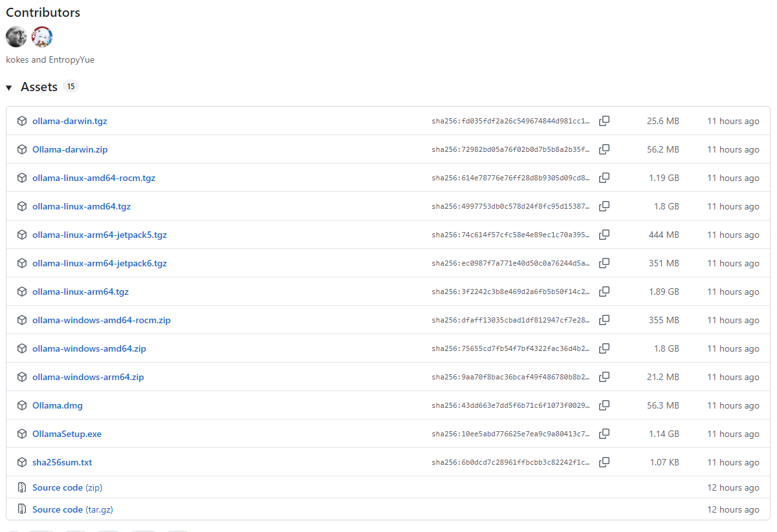
Task: Download ollama-windows-amd64.zip
Action: coord(89,348)
